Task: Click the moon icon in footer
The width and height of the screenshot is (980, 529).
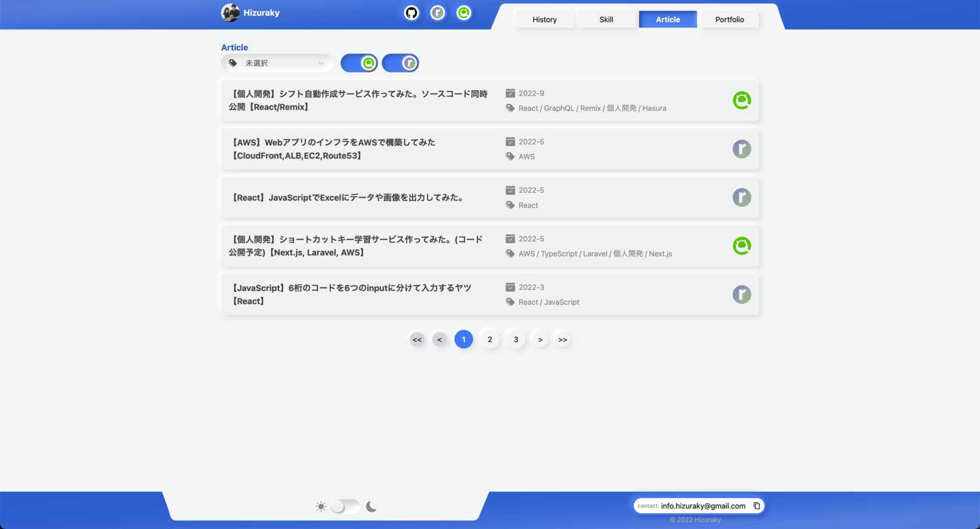Action: coord(371,506)
